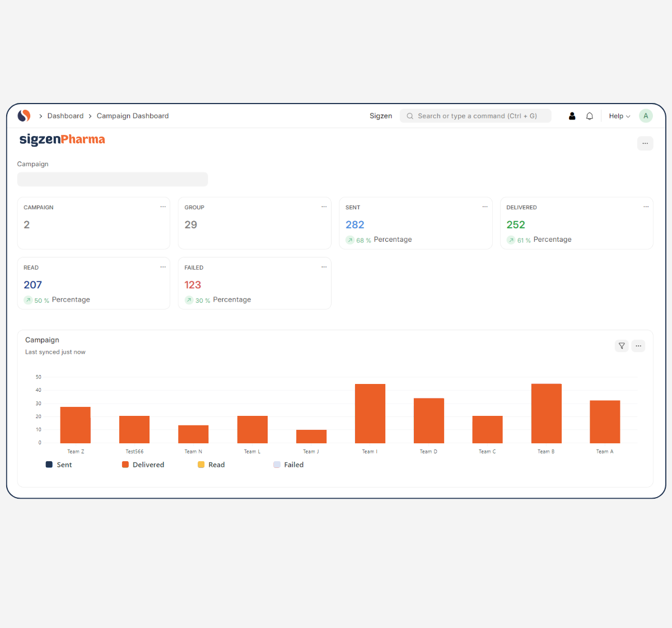Select Campaign Dashboard breadcrumb item

pos(133,116)
